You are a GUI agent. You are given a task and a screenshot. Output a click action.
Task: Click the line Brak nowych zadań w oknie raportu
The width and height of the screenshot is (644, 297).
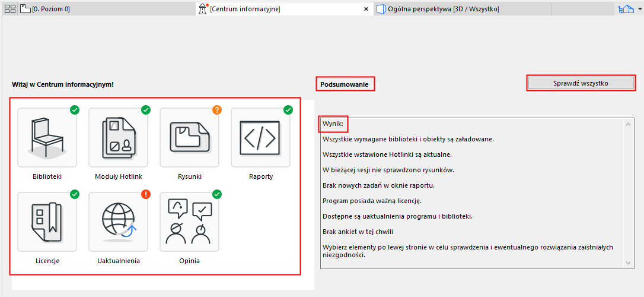pos(378,185)
